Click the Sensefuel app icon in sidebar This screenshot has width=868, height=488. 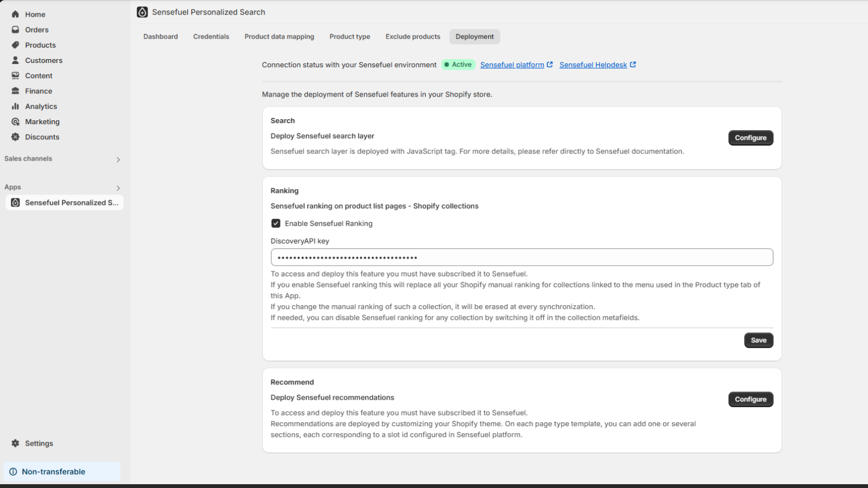(x=15, y=202)
